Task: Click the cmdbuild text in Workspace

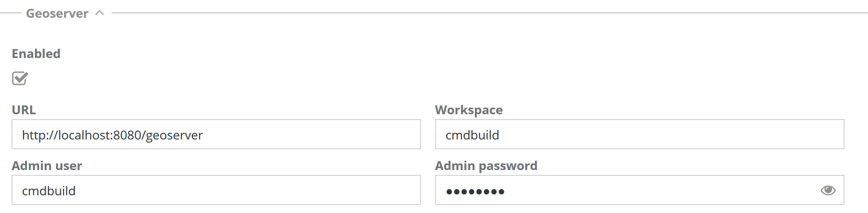Action: point(472,135)
